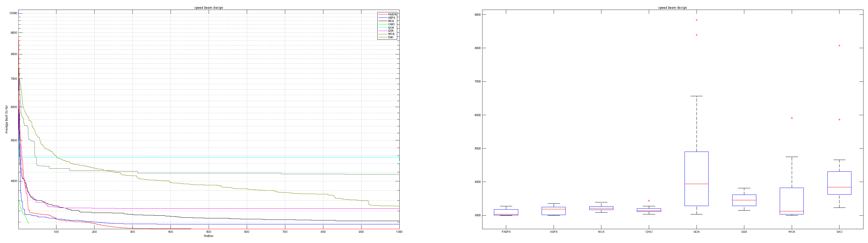868x243 pixels.
Task: Click the left plot title 'speed beam design'
Action: [209, 8]
